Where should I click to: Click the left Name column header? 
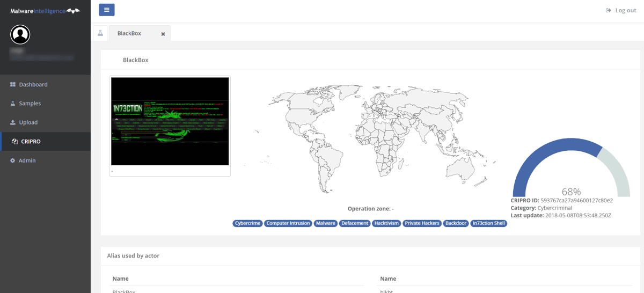(120, 279)
